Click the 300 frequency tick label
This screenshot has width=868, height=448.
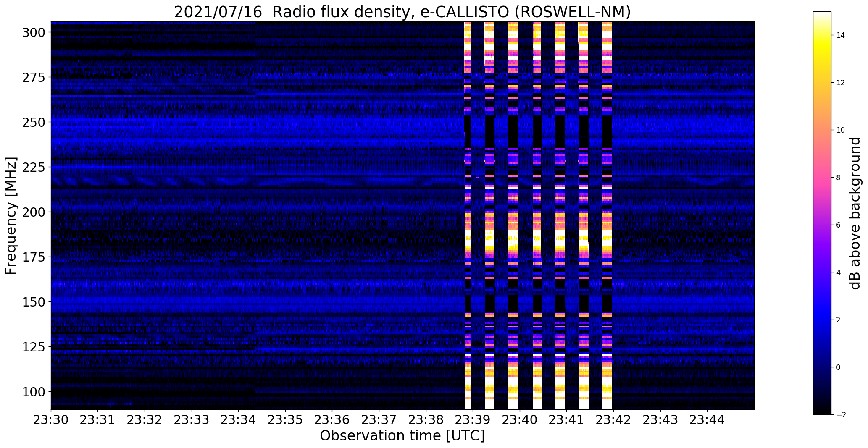[33, 32]
